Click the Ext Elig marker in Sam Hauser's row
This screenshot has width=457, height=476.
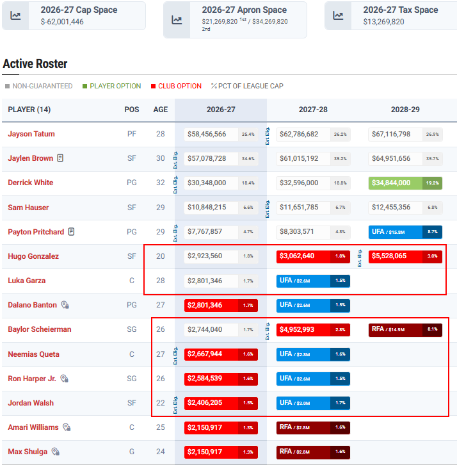(268, 209)
